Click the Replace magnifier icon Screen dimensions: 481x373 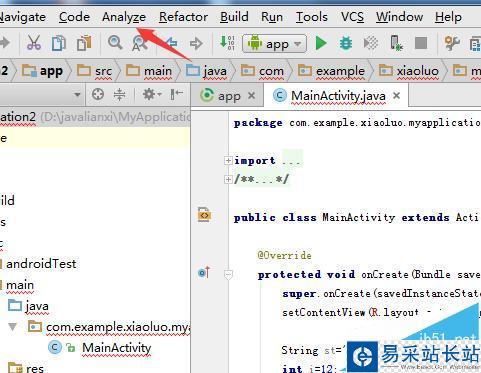[139, 43]
